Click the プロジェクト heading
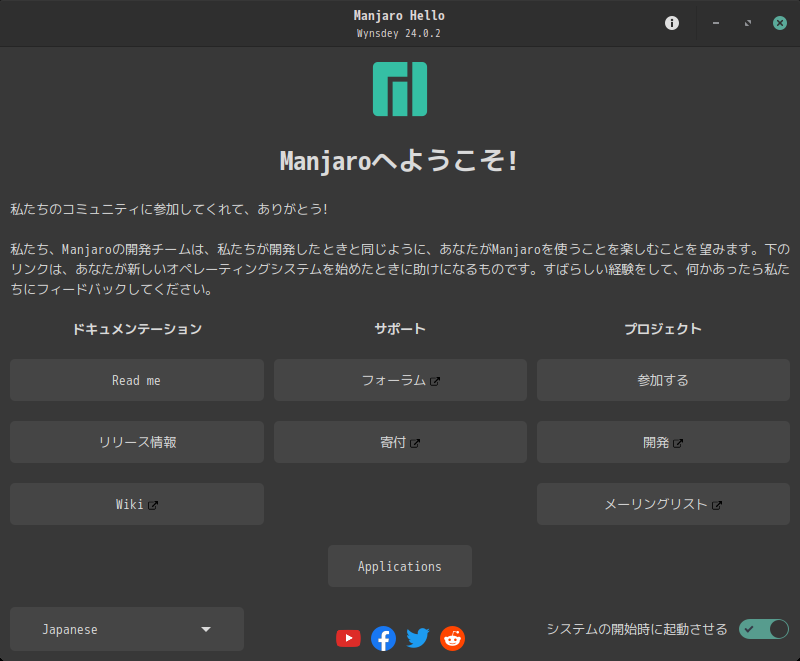Image resolution: width=800 pixels, height=661 pixels. (x=663, y=329)
